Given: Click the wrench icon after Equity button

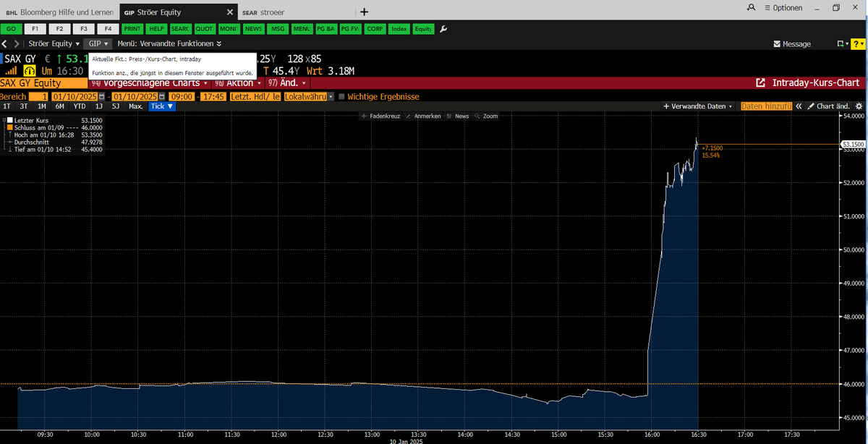Looking at the screenshot, I should click(443, 29).
